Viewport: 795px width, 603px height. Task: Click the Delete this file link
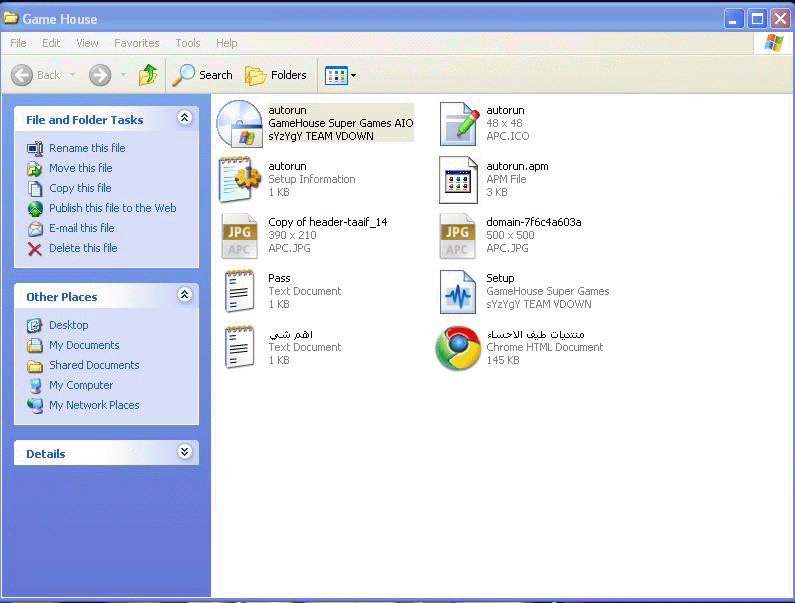pyautogui.click(x=83, y=248)
